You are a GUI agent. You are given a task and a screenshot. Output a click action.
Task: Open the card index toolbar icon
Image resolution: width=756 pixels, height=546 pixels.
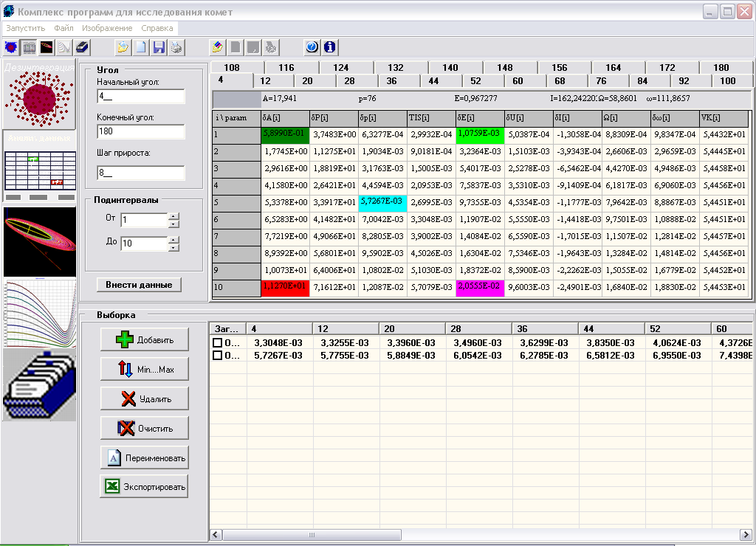coord(82,47)
